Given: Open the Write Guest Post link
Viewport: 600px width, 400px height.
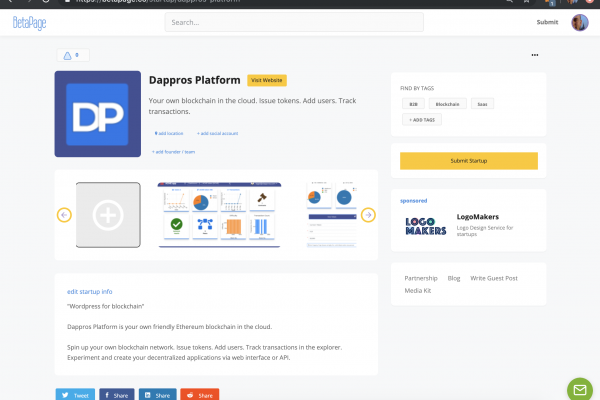Looking at the screenshot, I should (494, 278).
